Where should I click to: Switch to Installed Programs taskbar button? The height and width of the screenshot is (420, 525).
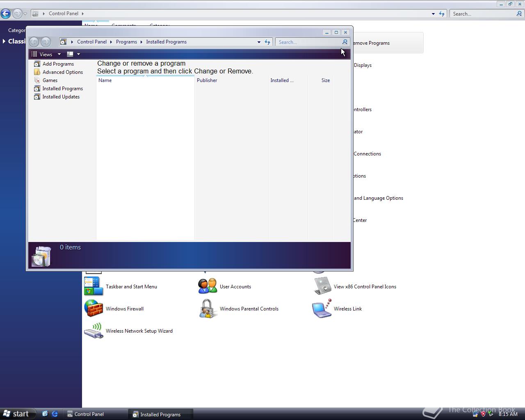pyautogui.click(x=161, y=414)
